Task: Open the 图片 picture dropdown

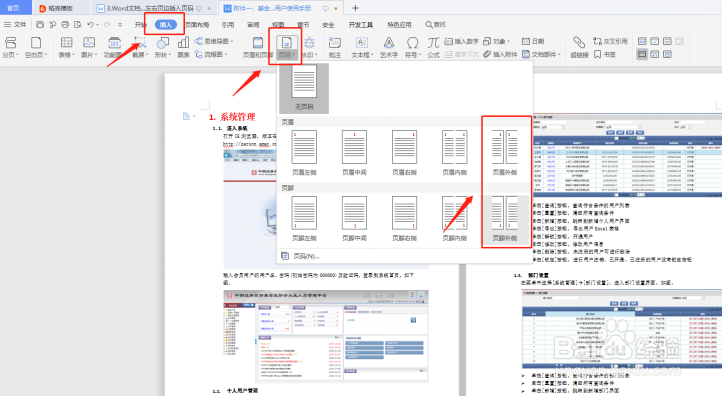Action: tap(89, 47)
